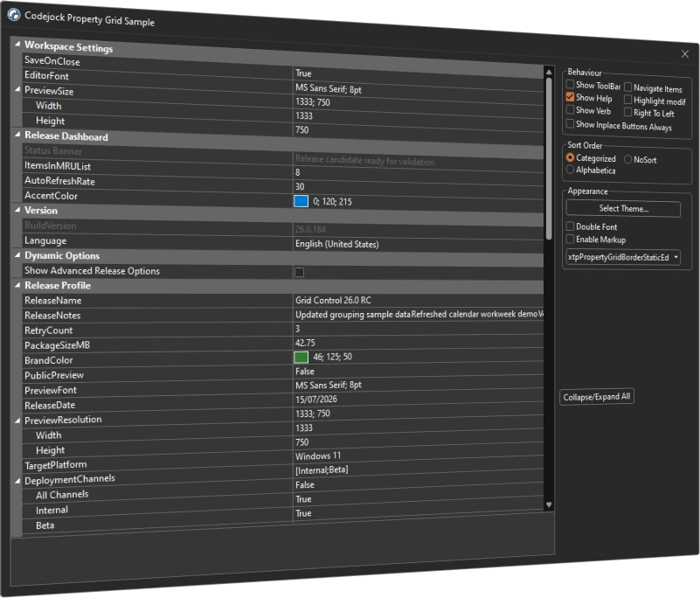Image resolution: width=700 pixels, height=598 pixels.
Task: Open the xtpPropertyGridBorderStaticEdge border style dropdown
Action: pyautogui.click(x=623, y=257)
